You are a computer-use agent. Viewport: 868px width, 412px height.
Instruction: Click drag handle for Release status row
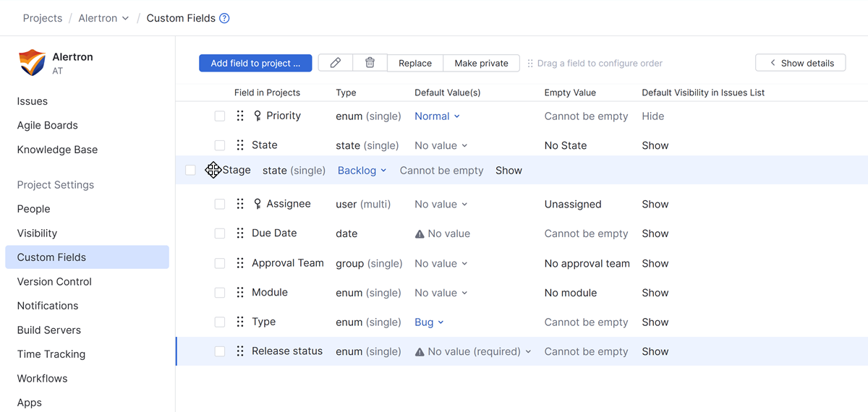[x=240, y=351]
